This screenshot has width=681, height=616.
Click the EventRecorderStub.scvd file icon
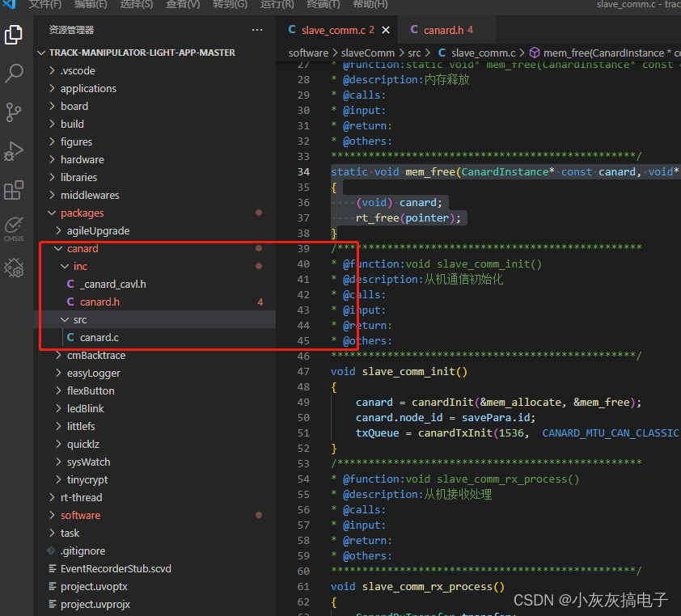point(52,568)
